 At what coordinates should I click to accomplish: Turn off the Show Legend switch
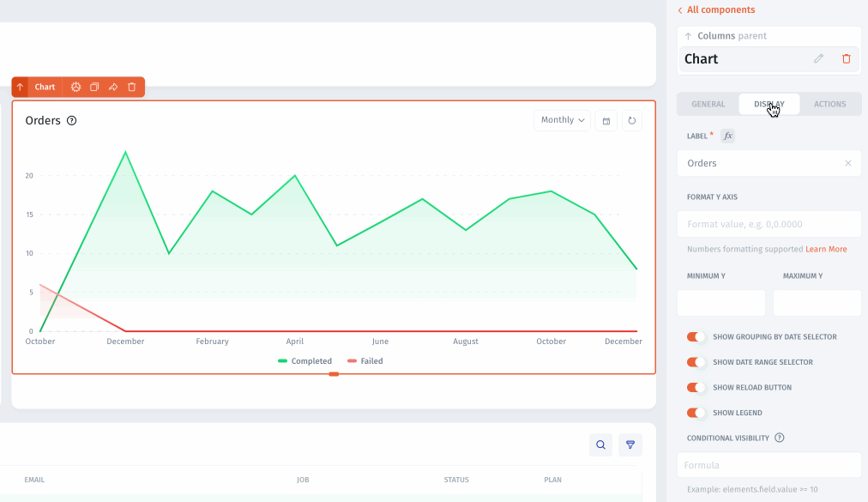(696, 413)
